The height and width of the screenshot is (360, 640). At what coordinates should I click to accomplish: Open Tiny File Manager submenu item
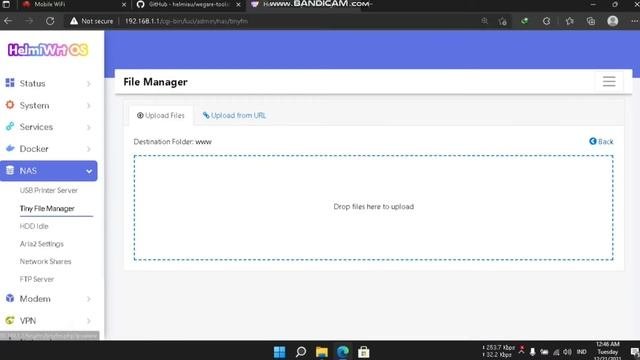pyautogui.click(x=47, y=208)
